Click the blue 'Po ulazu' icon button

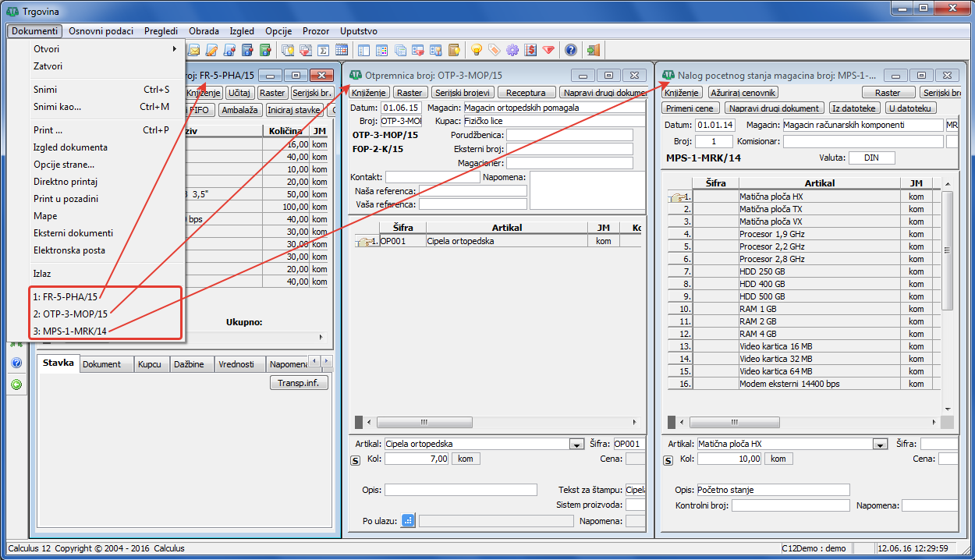(408, 521)
